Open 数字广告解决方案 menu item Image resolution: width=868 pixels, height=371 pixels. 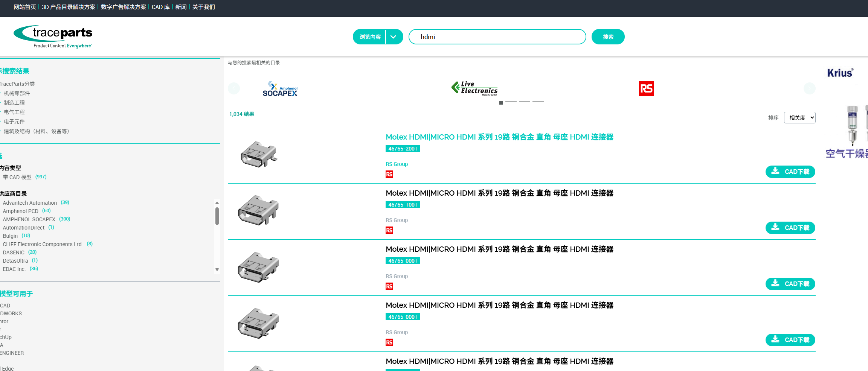coord(124,7)
